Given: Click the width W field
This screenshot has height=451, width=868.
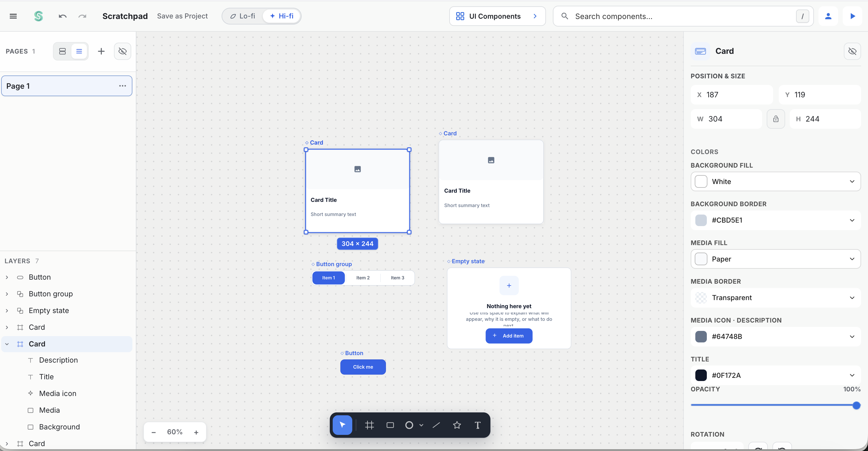Looking at the screenshot, I should coord(726,119).
